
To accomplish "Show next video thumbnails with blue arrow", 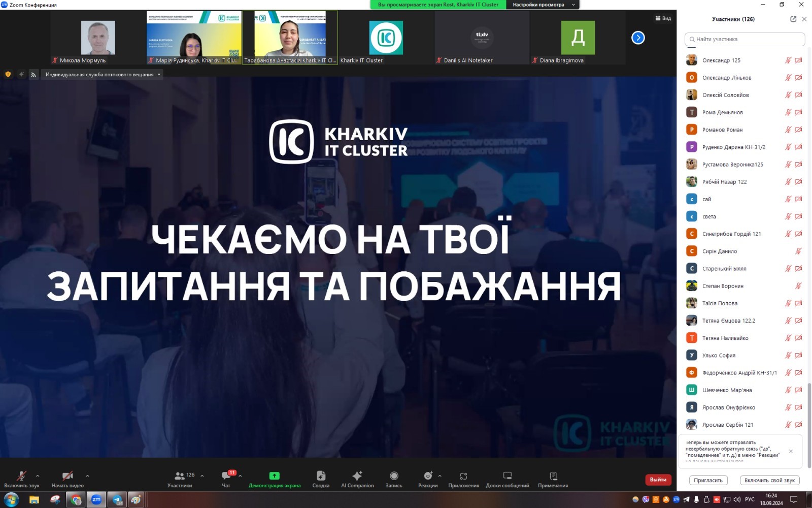I will point(638,38).
